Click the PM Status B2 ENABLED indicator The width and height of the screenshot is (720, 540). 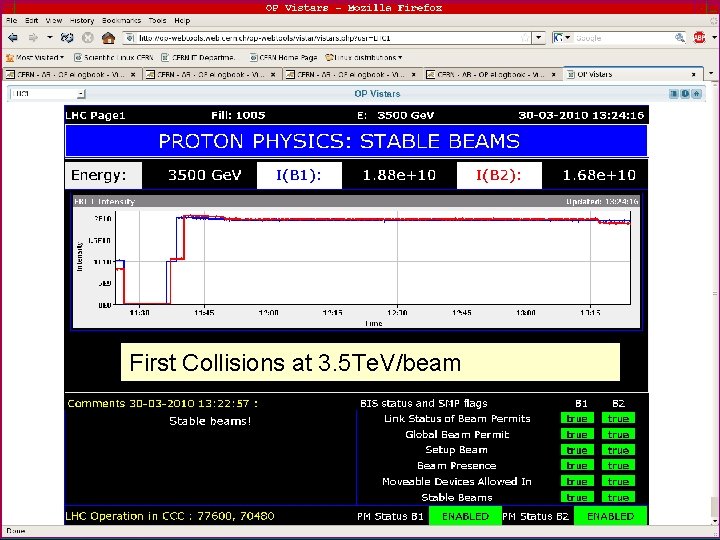pos(610,516)
